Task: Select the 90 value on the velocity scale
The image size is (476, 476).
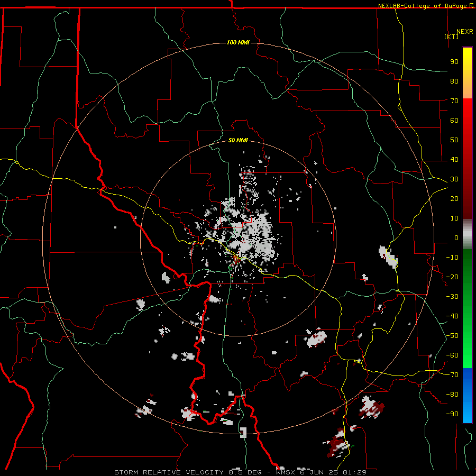Action: click(454, 62)
